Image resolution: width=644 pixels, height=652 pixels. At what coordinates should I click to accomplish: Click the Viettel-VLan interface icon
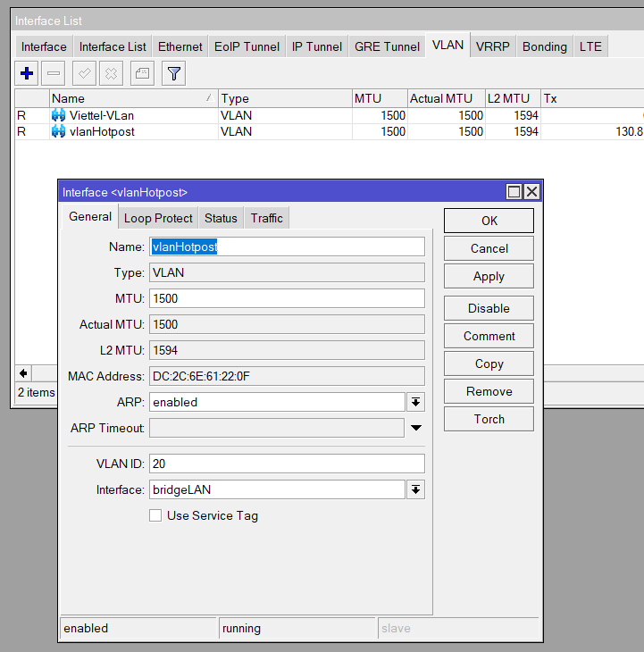(x=59, y=115)
